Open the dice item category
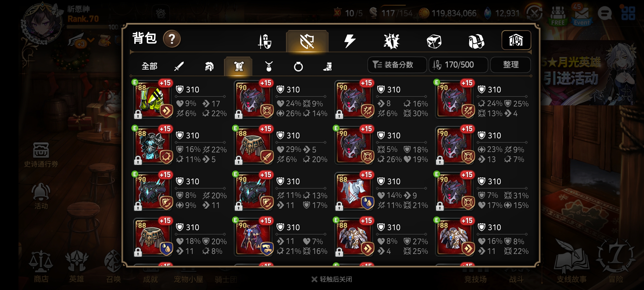This screenshot has width=644, height=290. coord(434,42)
